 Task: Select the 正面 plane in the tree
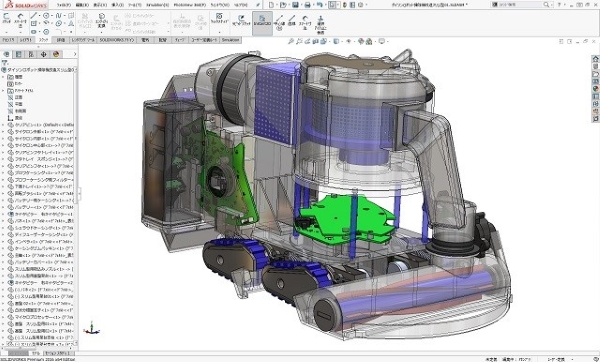[x=18, y=98]
